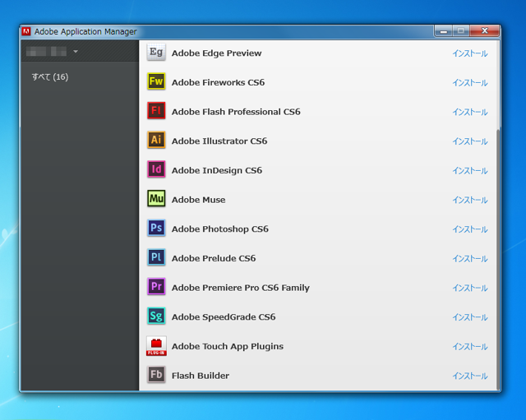This screenshot has height=420, width=526.
Task: Install Adobe Photoshop CS6
Action: (470, 229)
